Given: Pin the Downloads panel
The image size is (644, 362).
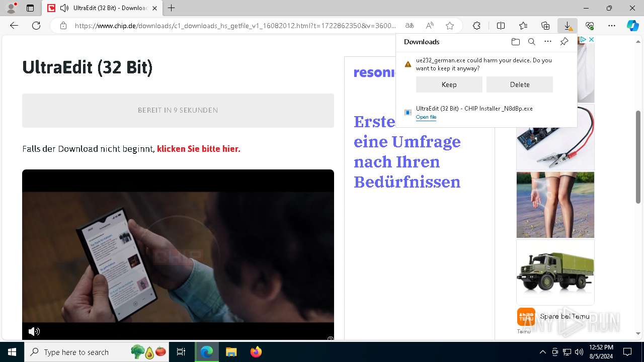Looking at the screenshot, I should pos(564,42).
